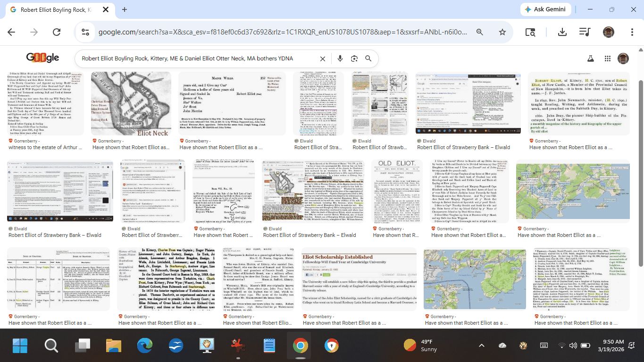
Task: Reload the current page
Action: [57, 32]
